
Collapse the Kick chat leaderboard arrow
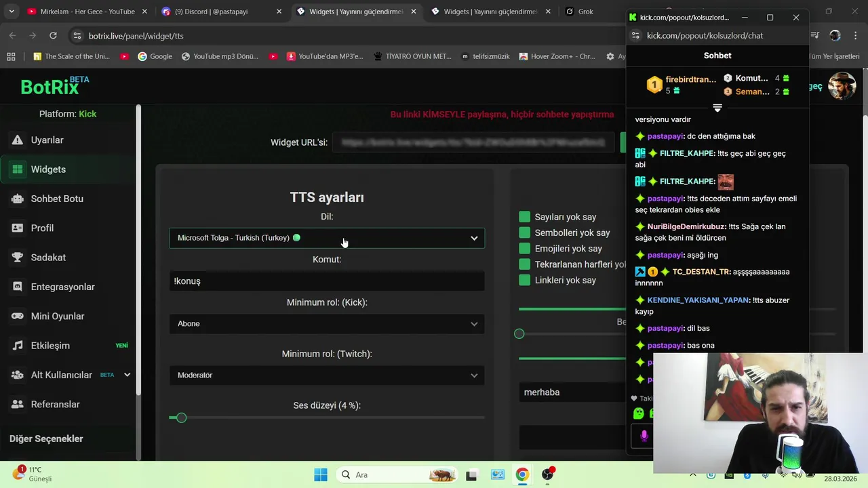tap(717, 108)
